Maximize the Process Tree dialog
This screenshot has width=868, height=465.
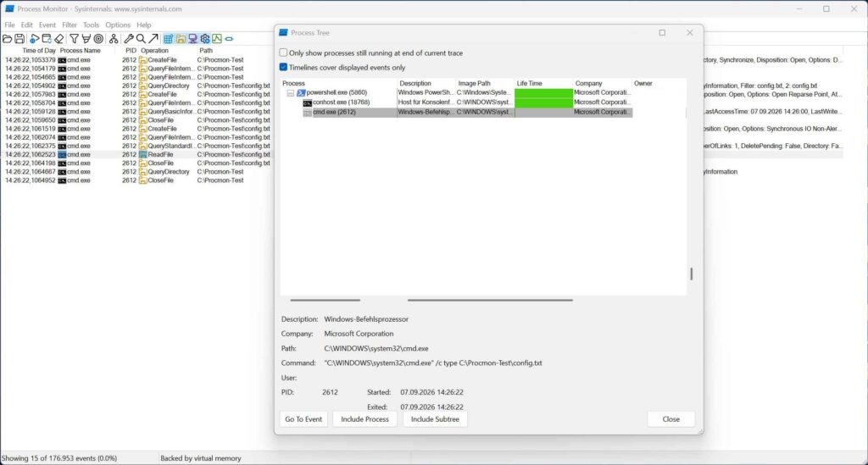[662, 33]
